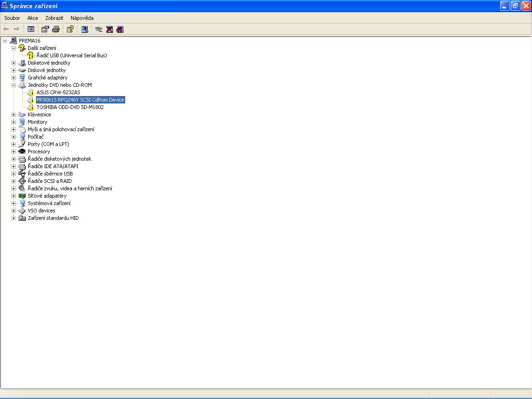
Task: Expand the Disketové jednotky branch
Action: (x=13, y=63)
